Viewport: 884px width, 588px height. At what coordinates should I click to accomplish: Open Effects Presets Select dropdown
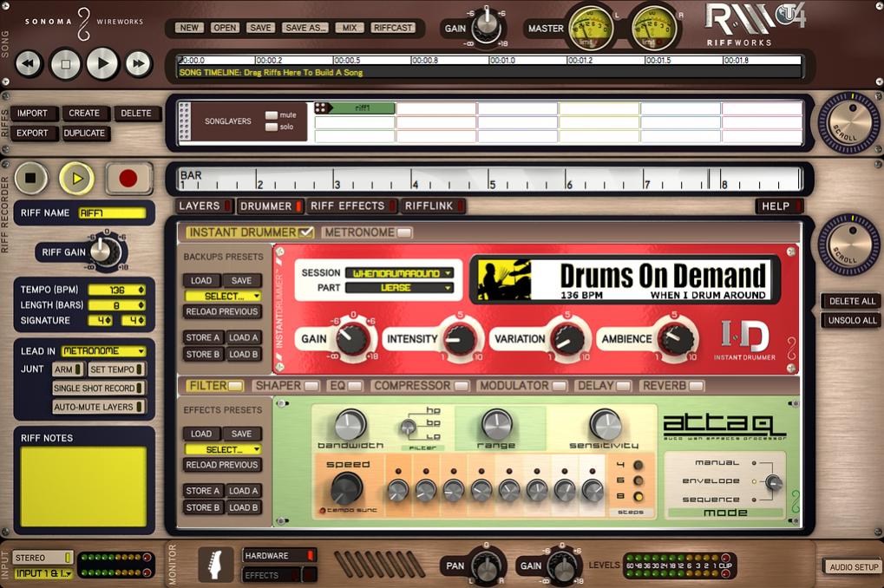[x=223, y=449]
